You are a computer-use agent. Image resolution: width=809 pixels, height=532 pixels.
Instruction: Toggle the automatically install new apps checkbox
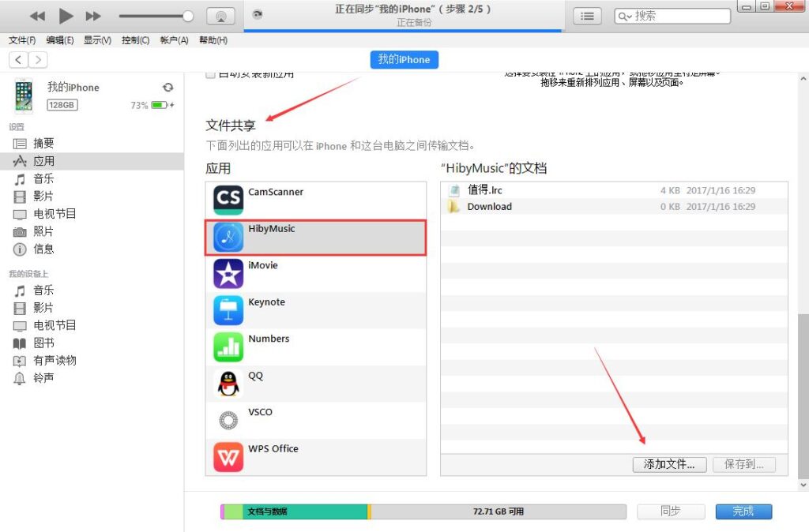[210, 75]
